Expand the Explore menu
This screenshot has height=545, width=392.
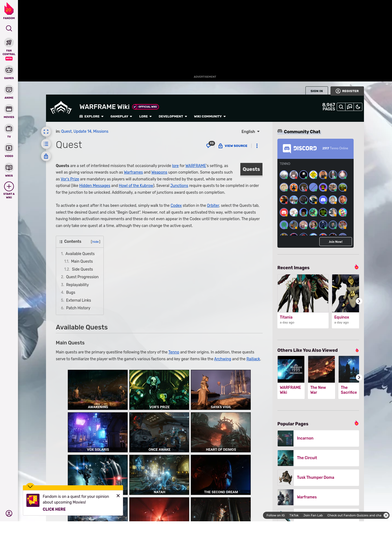coord(91,116)
